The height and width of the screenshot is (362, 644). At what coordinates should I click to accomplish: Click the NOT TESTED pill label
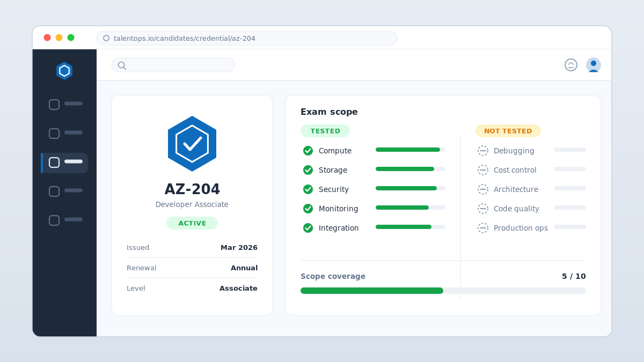coord(508,131)
